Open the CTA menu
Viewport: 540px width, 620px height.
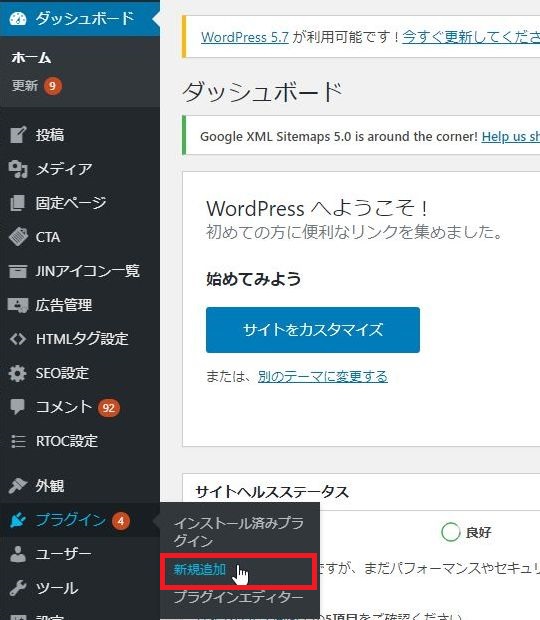point(80,237)
